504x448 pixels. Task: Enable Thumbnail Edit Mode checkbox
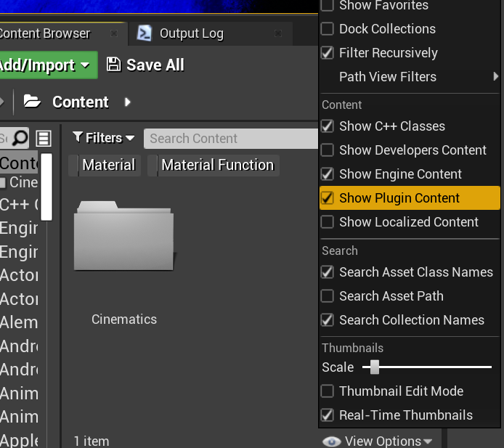pyautogui.click(x=328, y=391)
